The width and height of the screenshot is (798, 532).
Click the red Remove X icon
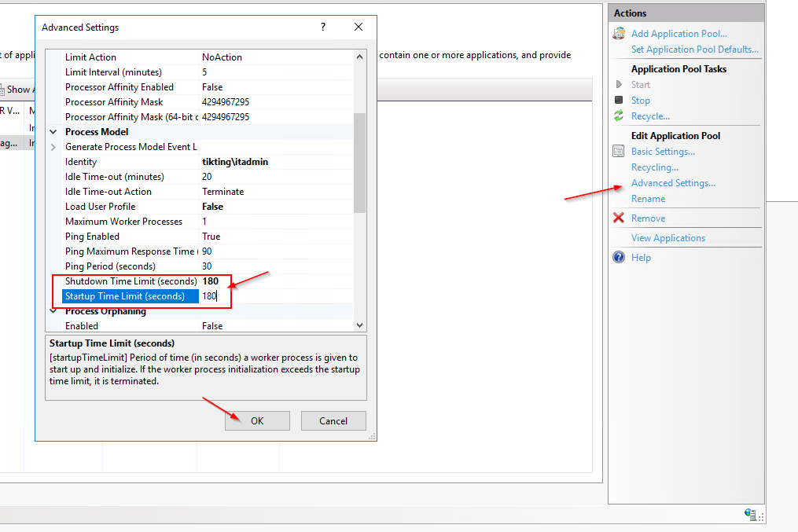click(619, 218)
